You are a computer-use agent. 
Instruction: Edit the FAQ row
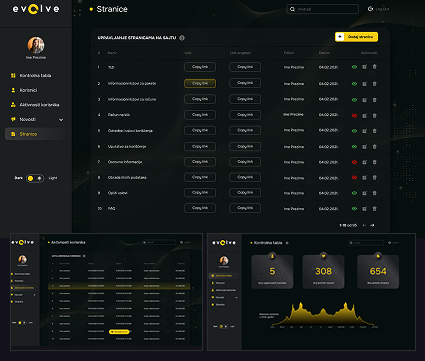coord(364,209)
